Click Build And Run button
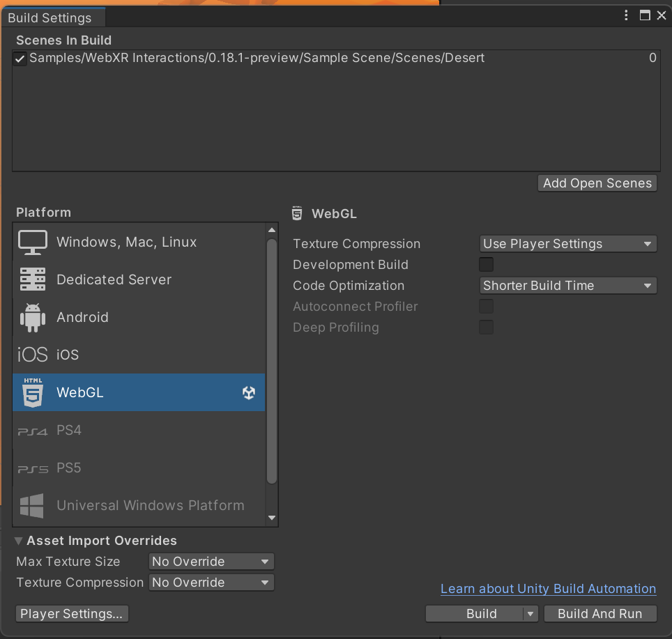672x639 pixels. [x=600, y=614]
